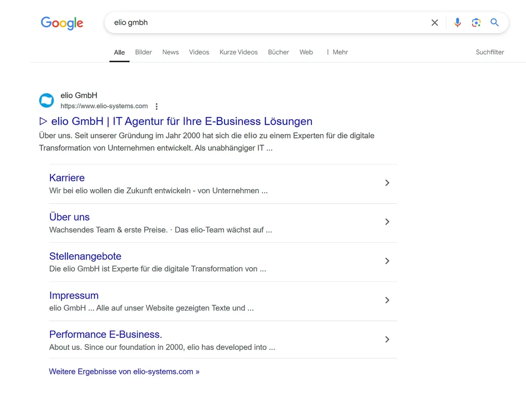The width and height of the screenshot is (526, 420).
Task: Clear the search query with the X icon
Action: [434, 22]
